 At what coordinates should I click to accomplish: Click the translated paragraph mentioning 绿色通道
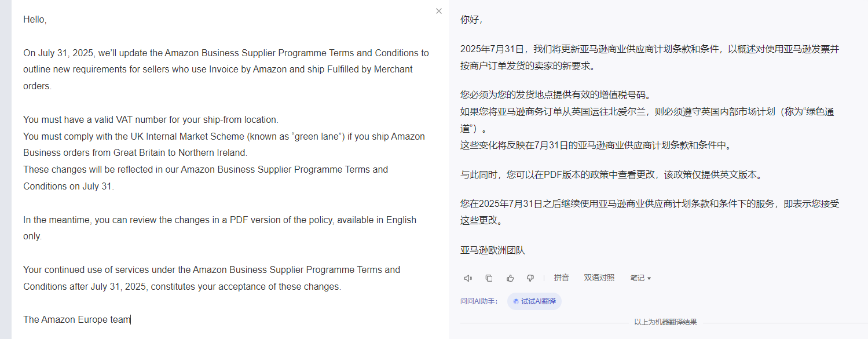click(x=647, y=120)
